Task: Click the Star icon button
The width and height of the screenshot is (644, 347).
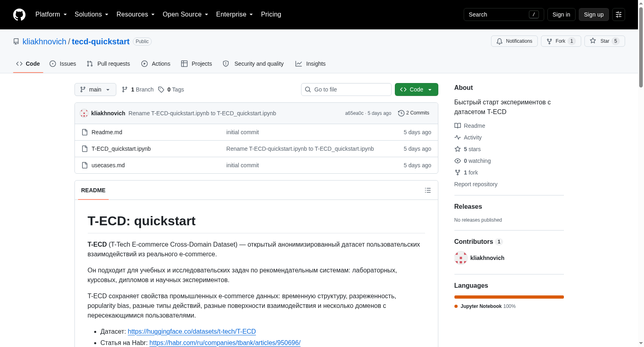Action: [605, 41]
